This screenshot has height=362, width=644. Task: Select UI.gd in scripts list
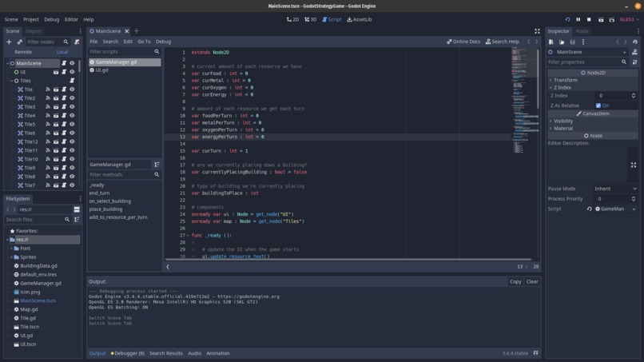coord(125,70)
